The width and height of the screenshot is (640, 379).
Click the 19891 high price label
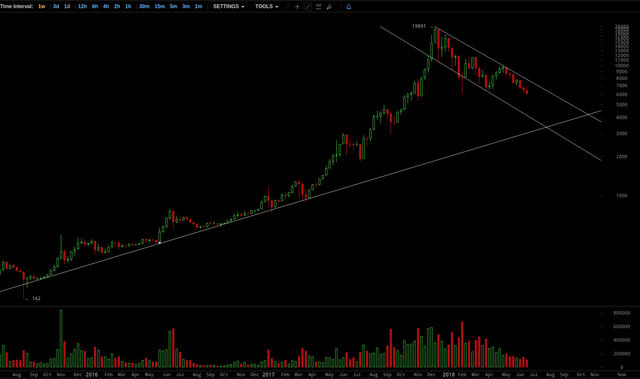click(419, 26)
